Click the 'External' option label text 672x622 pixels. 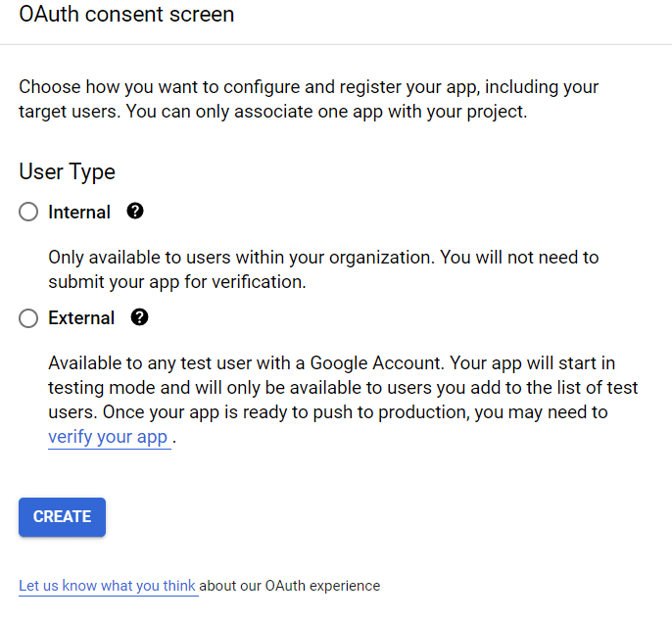pyautogui.click(x=81, y=318)
